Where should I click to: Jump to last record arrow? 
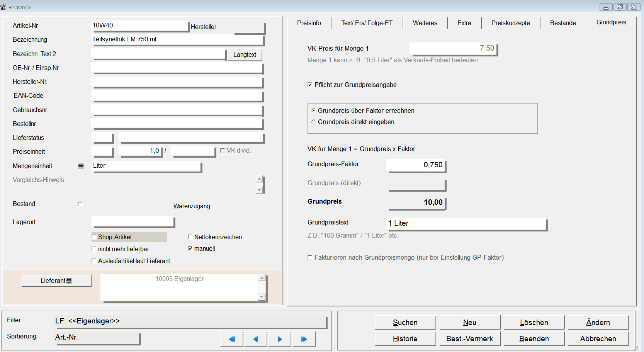[x=304, y=339]
